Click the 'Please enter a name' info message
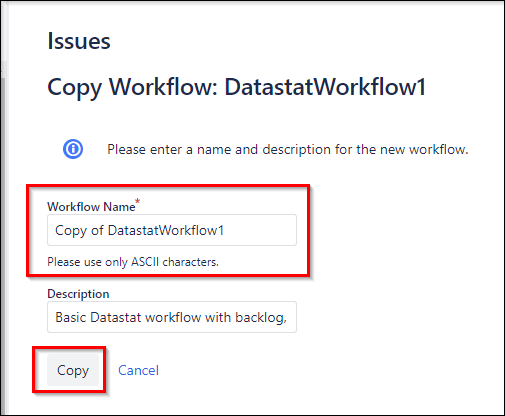This screenshot has width=505, height=416. (x=288, y=149)
